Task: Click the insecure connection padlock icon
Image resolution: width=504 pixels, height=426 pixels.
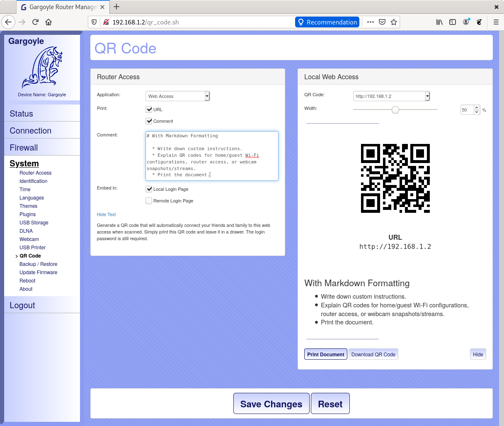Action: 106,22
